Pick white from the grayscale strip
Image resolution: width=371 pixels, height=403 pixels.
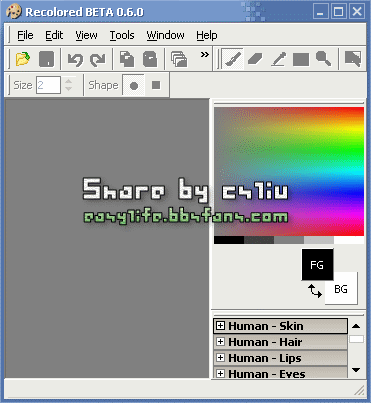349,240
